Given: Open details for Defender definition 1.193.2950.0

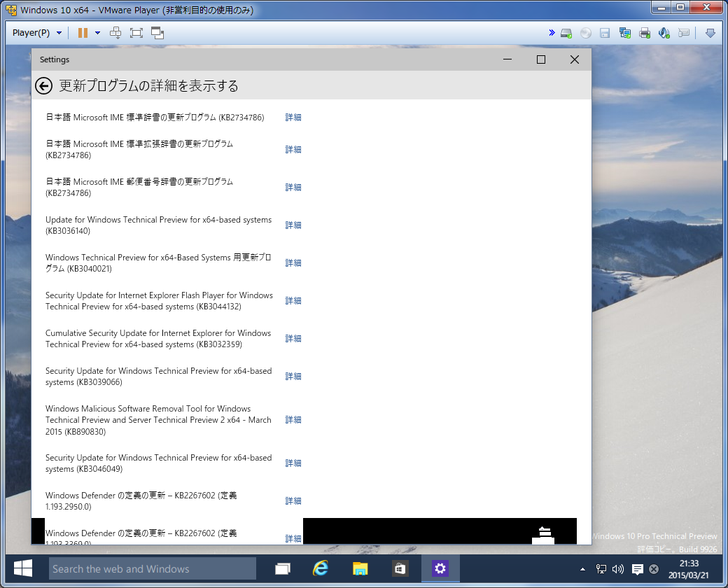Looking at the screenshot, I should tap(293, 501).
